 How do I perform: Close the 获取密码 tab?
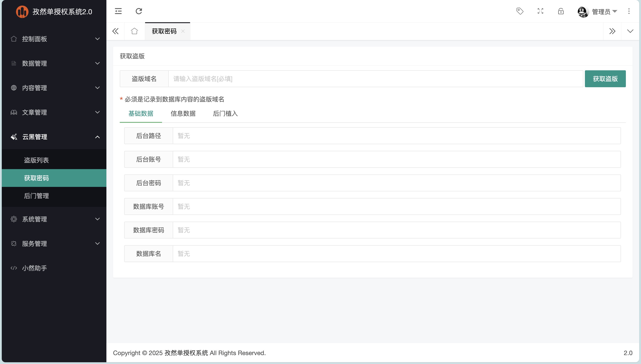183,31
